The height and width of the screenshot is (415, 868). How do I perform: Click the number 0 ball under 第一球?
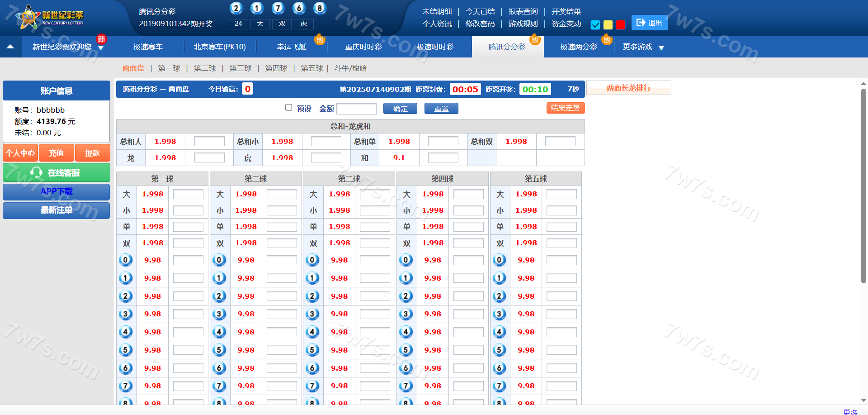[126, 260]
